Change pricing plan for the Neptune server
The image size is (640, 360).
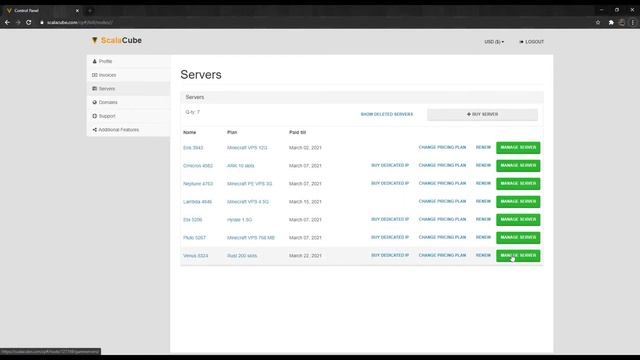click(442, 183)
